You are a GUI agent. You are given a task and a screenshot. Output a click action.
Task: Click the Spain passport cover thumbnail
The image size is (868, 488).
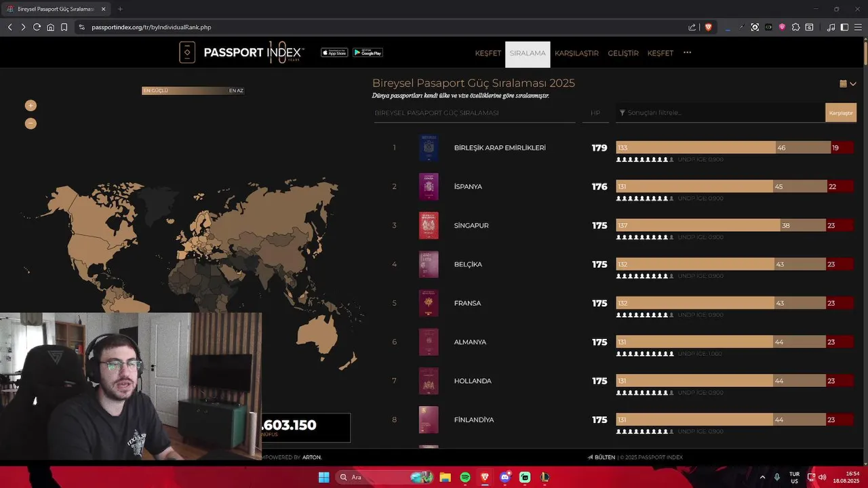(x=429, y=186)
